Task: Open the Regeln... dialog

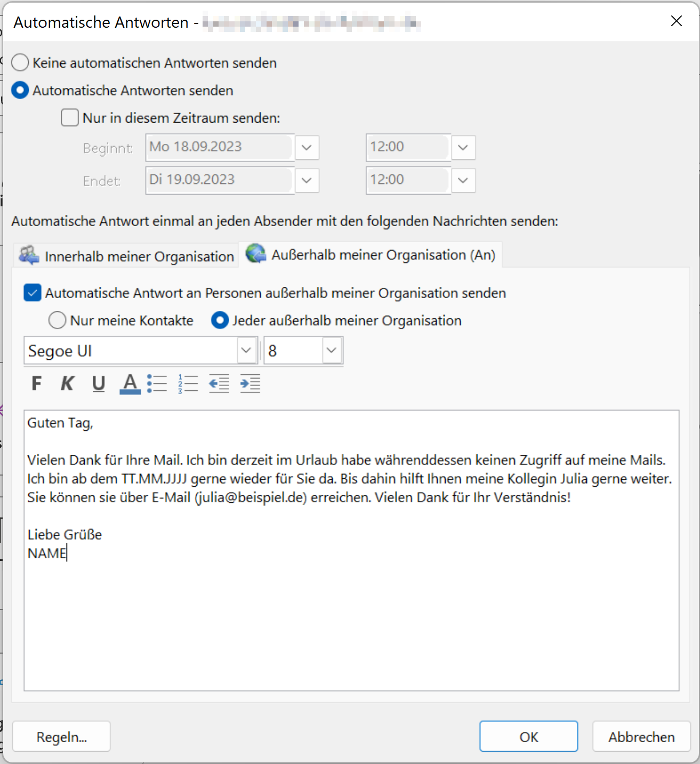Action: (x=61, y=736)
